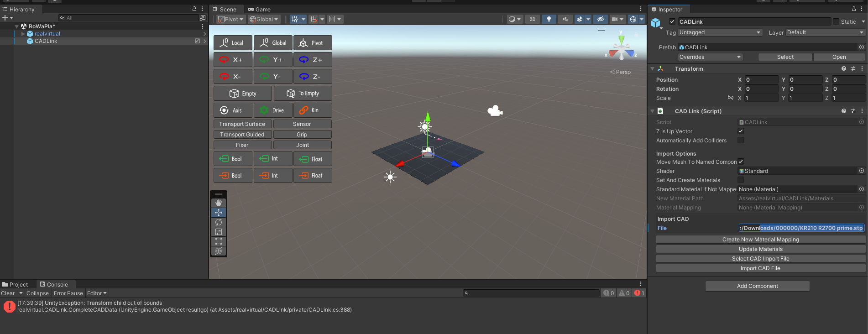Open the Overrides dropdown
The image size is (868, 334).
tap(710, 57)
